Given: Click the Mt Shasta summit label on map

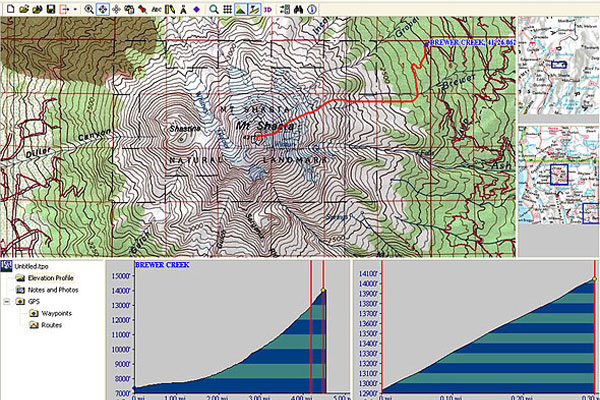Looking at the screenshot, I should point(265,126).
